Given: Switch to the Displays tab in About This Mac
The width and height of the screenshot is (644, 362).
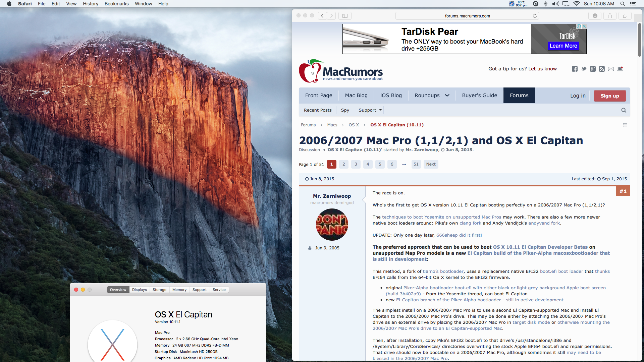Looking at the screenshot, I should [139, 290].
